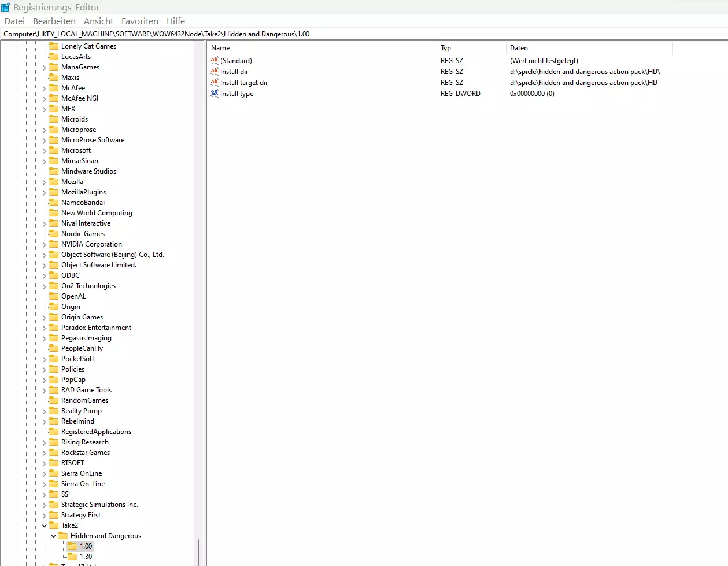The height and width of the screenshot is (566, 728).
Task: Click the folder icon next to Rockstar Games
Action: click(54, 453)
